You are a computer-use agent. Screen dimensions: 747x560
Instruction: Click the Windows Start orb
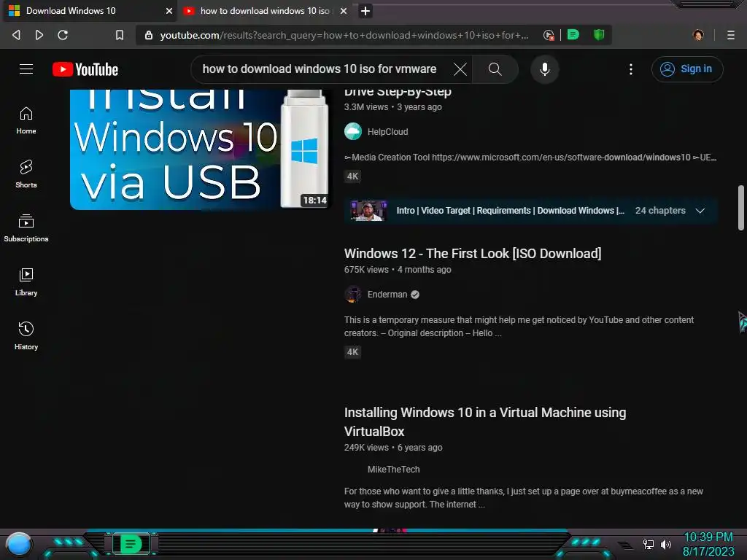[x=18, y=545]
